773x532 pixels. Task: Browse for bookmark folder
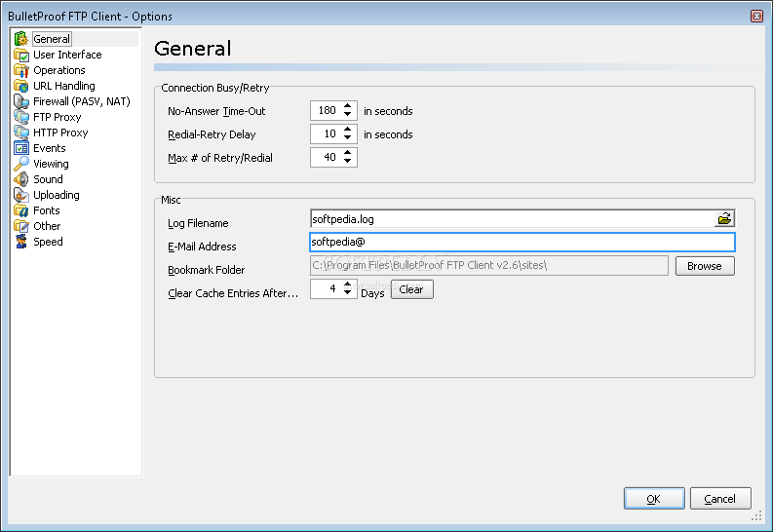[705, 266]
